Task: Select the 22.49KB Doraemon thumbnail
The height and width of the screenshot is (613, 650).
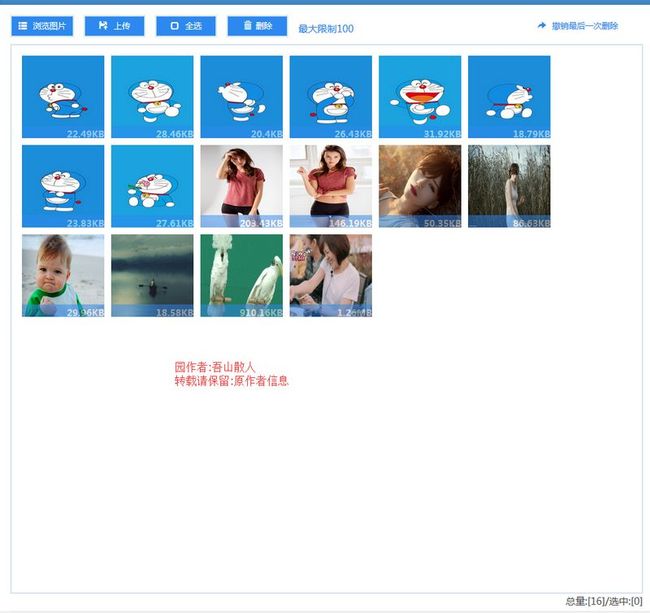Action: click(x=63, y=97)
